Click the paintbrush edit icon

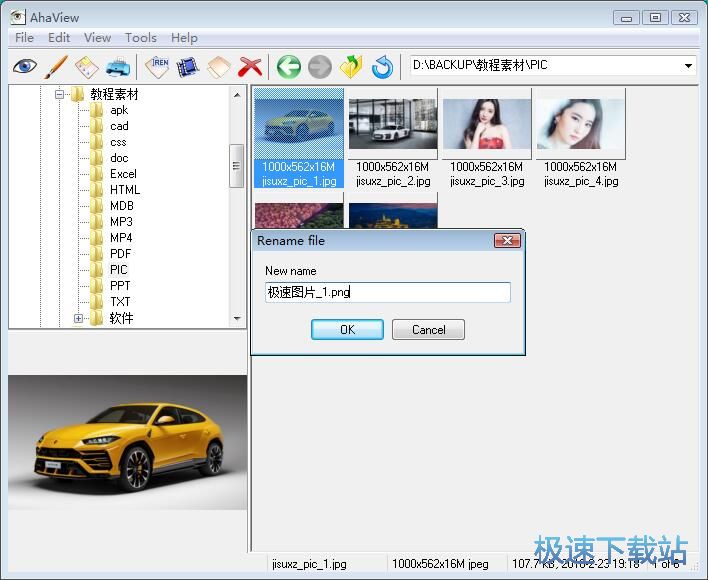click(x=56, y=67)
